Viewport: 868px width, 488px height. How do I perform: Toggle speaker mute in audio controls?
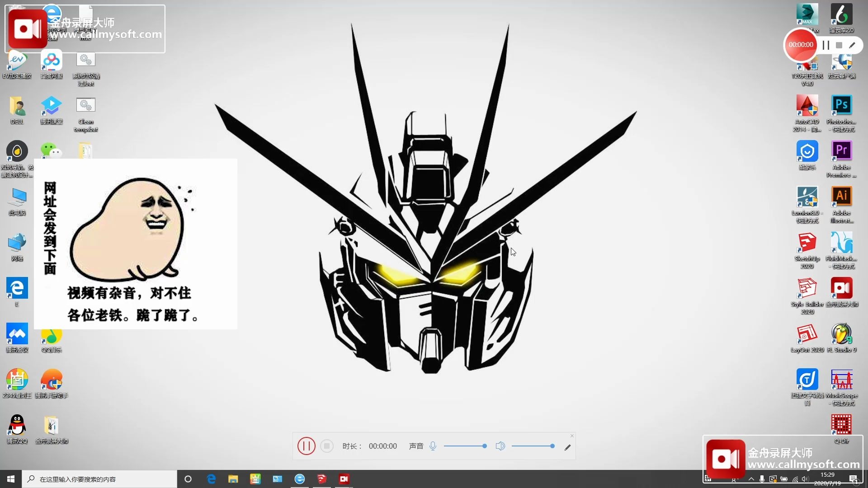coord(500,446)
